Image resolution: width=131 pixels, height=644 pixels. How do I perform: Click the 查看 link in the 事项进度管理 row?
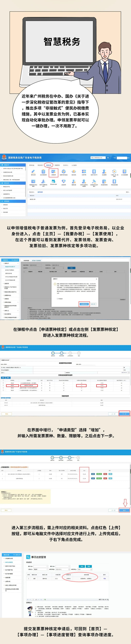pyautogui.click(x=104, y=578)
